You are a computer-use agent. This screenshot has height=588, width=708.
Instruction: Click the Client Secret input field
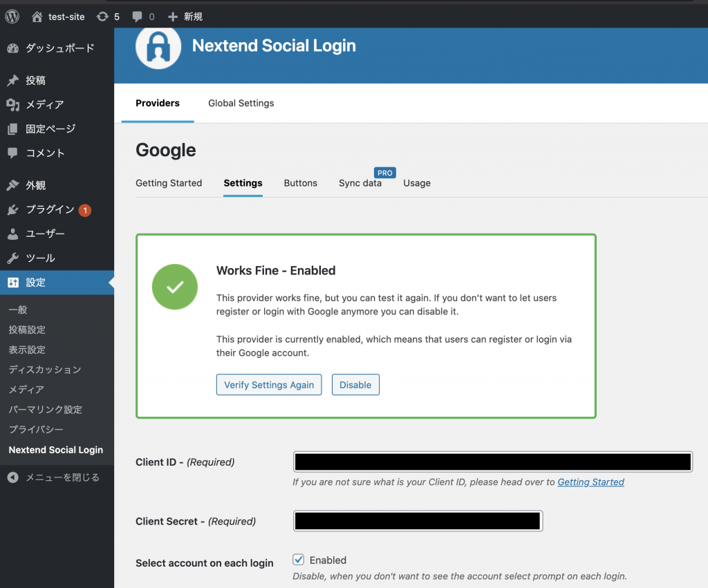(x=418, y=521)
